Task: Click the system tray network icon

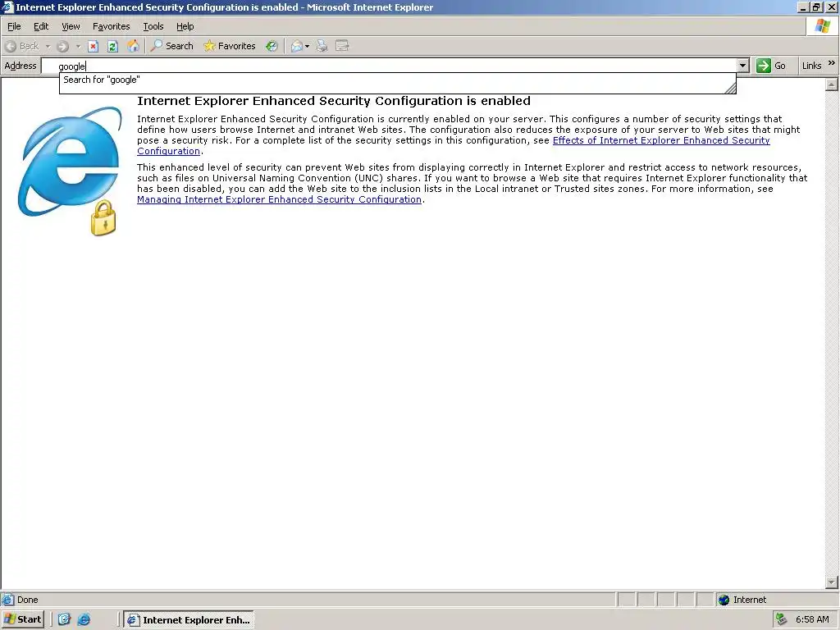Action: pos(782,619)
